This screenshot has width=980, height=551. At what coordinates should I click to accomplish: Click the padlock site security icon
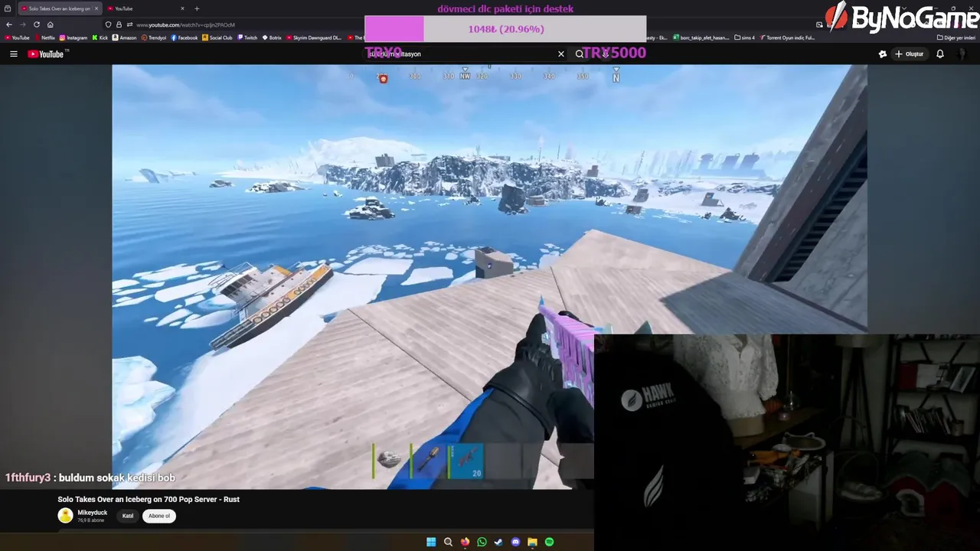tap(118, 24)
